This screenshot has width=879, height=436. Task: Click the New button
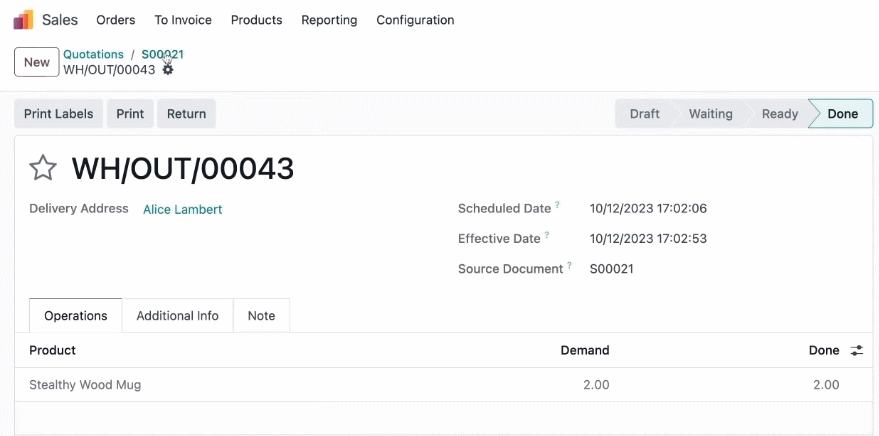click(36, 62)
